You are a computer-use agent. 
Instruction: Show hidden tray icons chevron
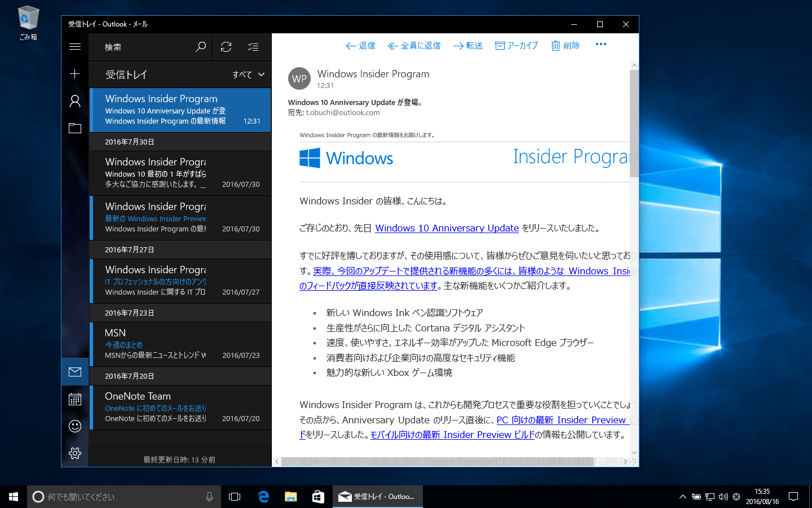tap(683, 497)
